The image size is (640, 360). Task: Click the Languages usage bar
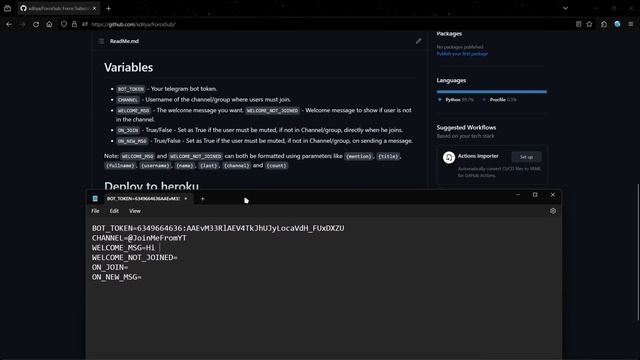(491, 92)
